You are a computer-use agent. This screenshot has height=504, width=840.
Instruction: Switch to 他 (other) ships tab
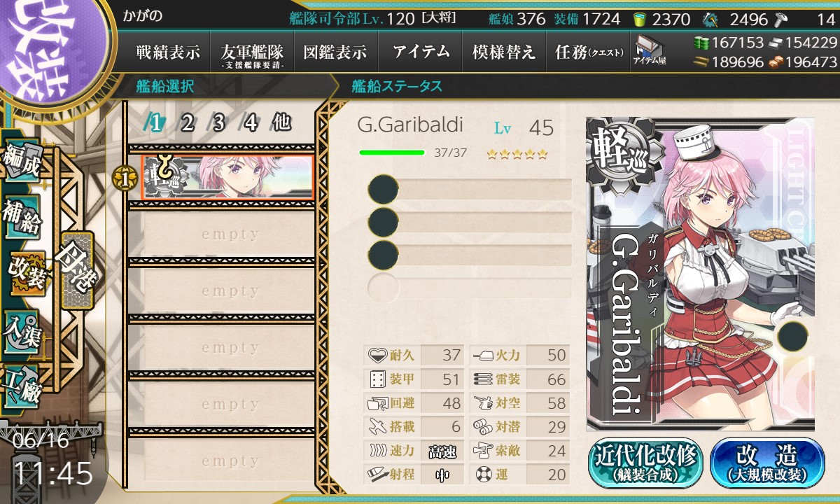tap(282, 123)
